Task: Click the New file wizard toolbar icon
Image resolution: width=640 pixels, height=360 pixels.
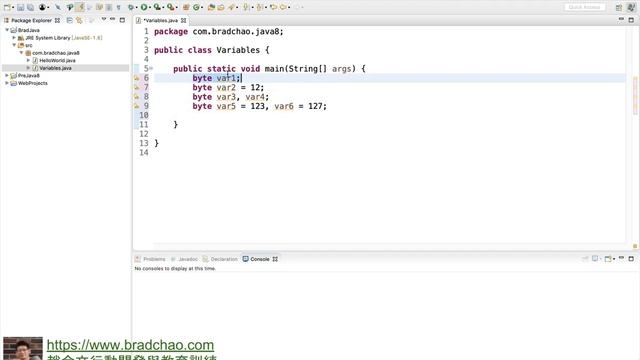Action: click(7, 7)
